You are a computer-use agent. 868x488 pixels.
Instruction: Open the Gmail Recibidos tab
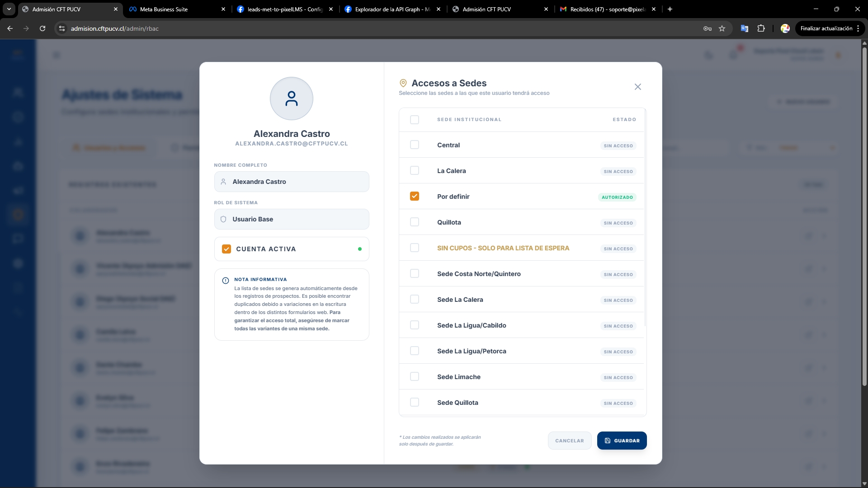[608, 9]
